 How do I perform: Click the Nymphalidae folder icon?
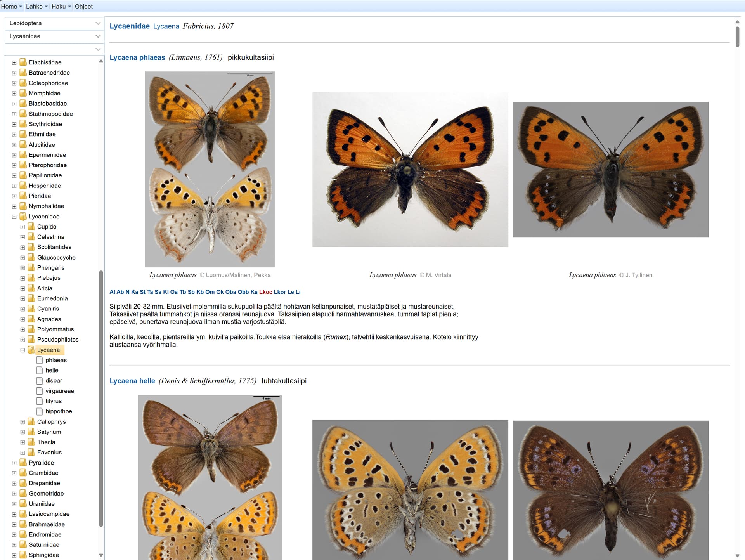(23, 206)
